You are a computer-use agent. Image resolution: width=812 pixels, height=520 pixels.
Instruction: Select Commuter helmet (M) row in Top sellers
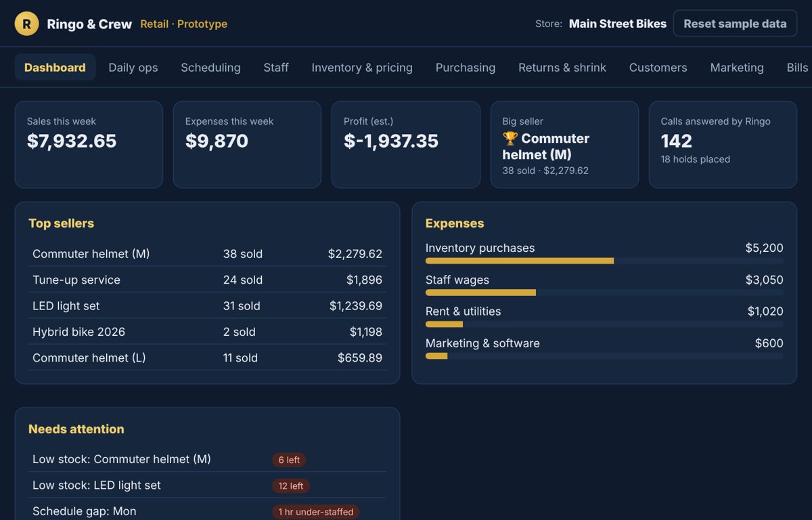(x=207, y=254)
